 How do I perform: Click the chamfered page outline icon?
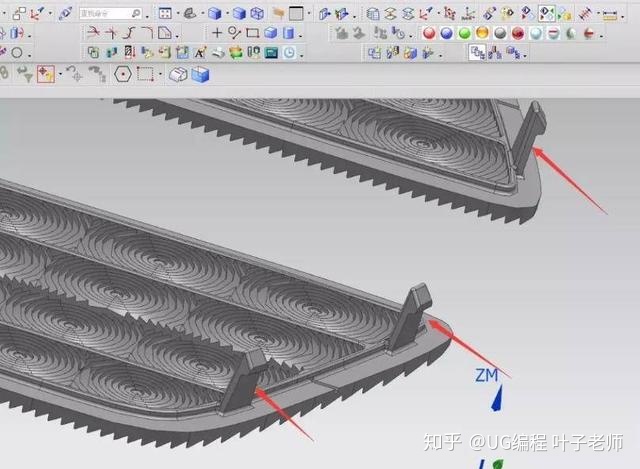164,33
